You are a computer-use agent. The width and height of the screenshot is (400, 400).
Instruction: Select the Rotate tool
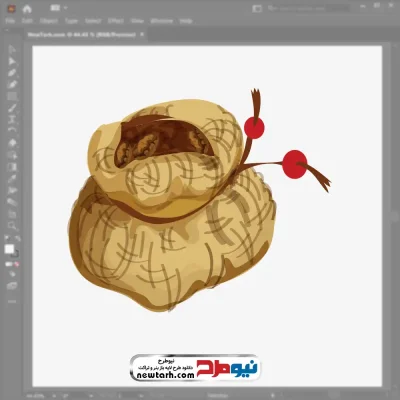[12, 131]
